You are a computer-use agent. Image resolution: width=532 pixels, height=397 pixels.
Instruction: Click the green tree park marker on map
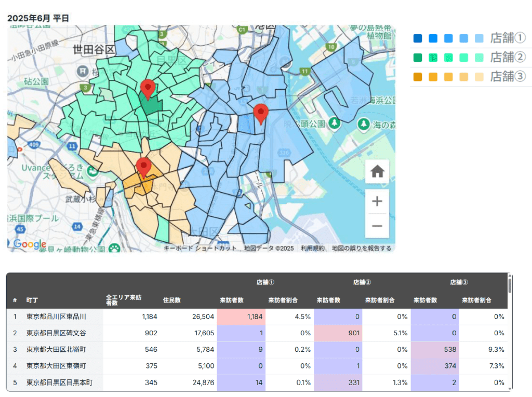tap(335, 123)
